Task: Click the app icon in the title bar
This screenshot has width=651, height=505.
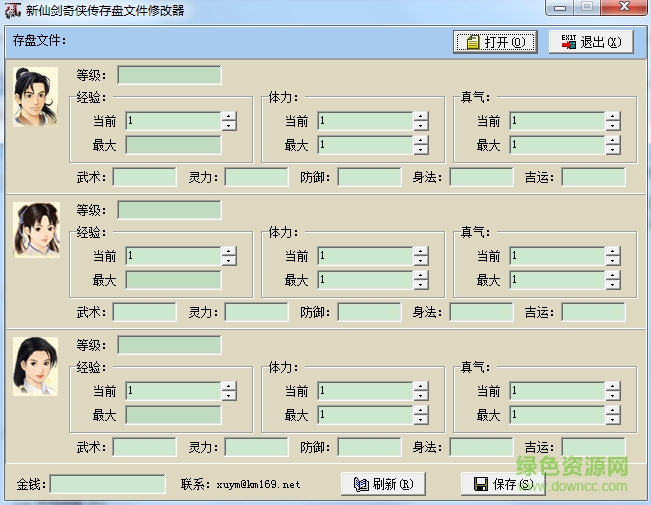Action: (x=12, y=10)
